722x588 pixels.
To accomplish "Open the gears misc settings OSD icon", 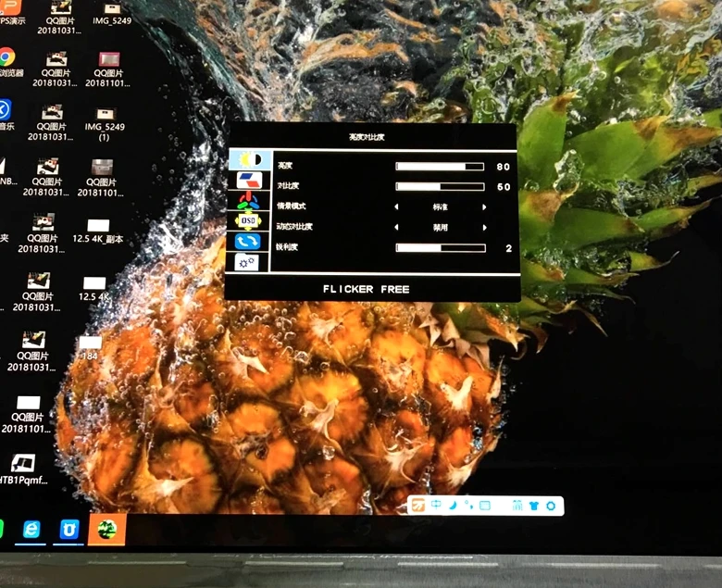I will pyautogui.click(x=247, y=262).
